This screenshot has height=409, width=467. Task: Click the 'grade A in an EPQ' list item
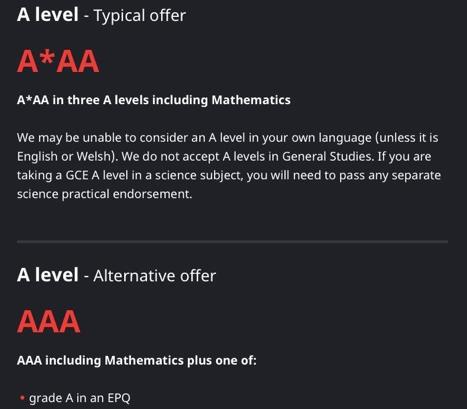coord(80,398)
